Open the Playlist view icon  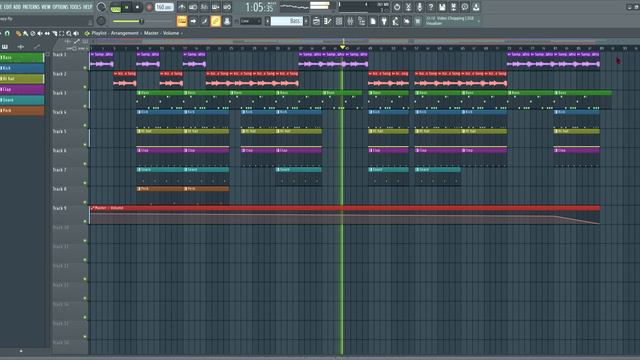(x=316, y=21)
